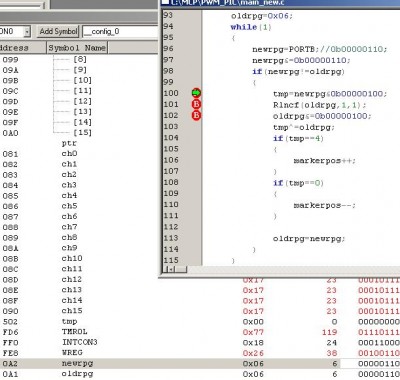Click hex value 0x77 of TMR0L
Viewport: 400px width, 380px height.
(x=253, y=332)
